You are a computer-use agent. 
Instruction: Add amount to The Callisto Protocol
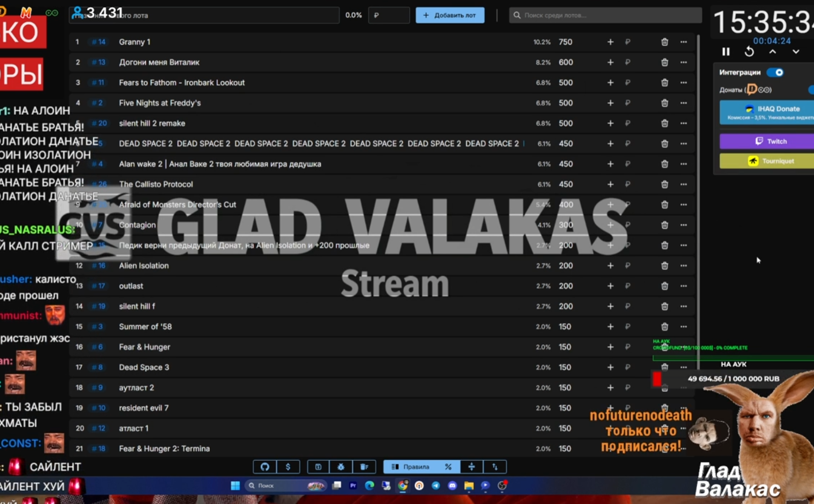coord(610,184)
